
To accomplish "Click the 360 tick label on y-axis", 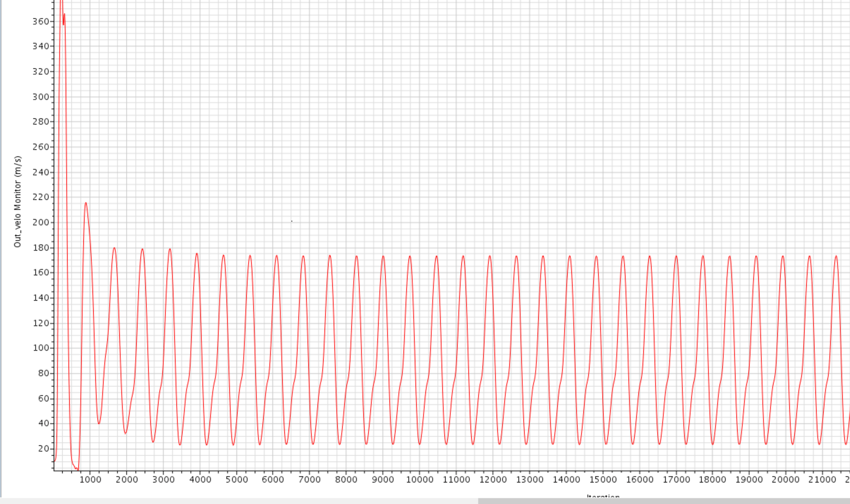I will [x=41, y=21].
